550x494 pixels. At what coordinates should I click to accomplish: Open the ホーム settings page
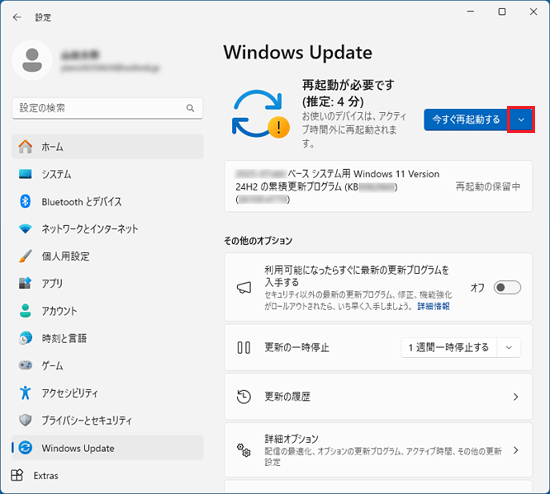coord(108,147)
